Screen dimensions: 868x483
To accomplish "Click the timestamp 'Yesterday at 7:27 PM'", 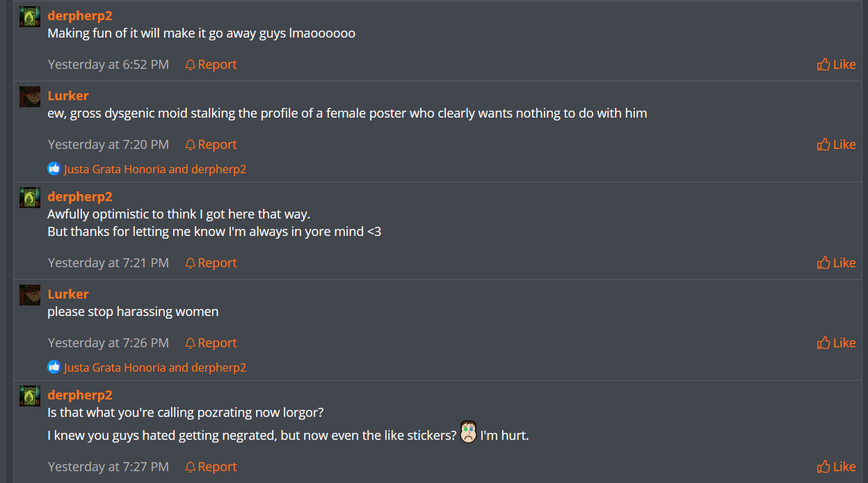I will 108,467.
